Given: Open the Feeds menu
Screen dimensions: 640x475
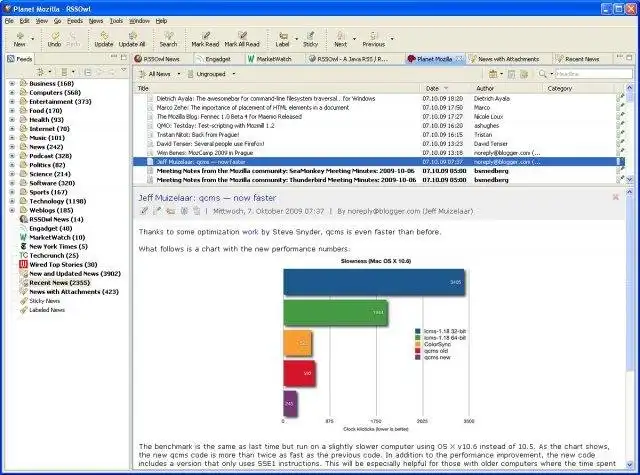Looking at the screenshot, I should 75,21.
